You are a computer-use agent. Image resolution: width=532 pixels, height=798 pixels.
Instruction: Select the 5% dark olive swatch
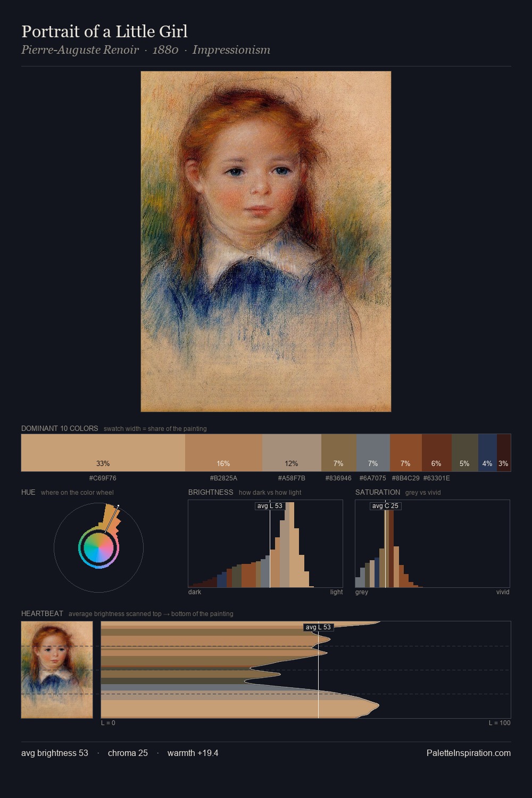click(465, 453)
